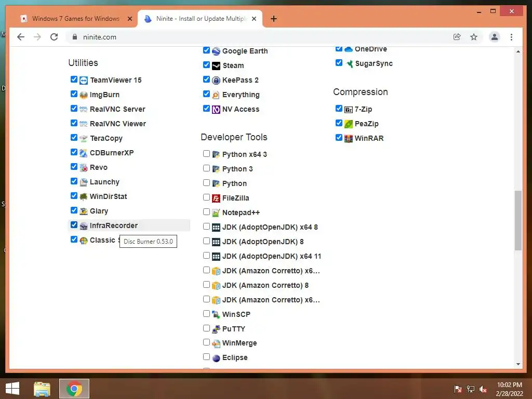Viewport: 532px width, 399px height.
Task: Open Chrome's three-dot menu
Action: click(x=511, y=37)
